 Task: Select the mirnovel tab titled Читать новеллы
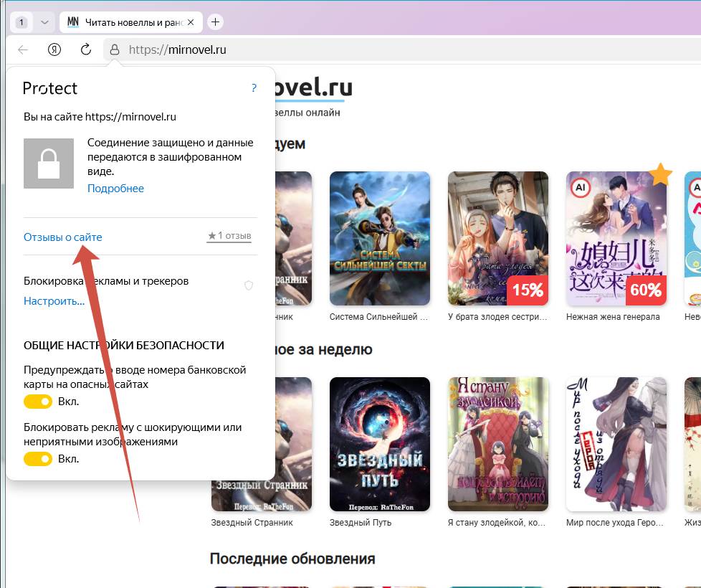click(x=130, y=22)
